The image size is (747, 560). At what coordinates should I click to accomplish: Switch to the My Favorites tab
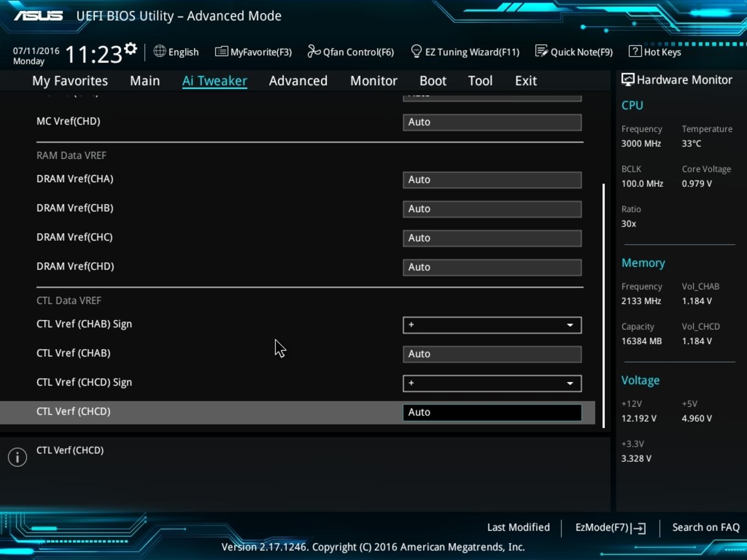click(70, 81)
